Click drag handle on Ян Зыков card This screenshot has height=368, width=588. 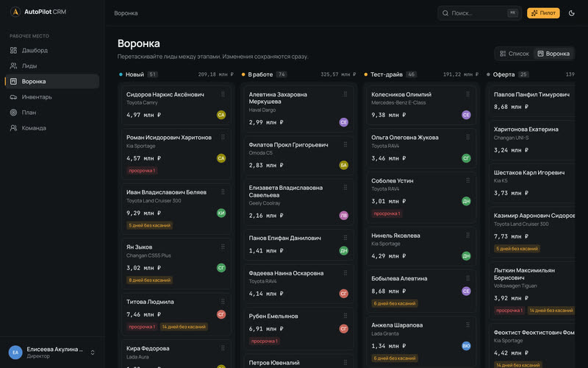click(x=223, y=247)
